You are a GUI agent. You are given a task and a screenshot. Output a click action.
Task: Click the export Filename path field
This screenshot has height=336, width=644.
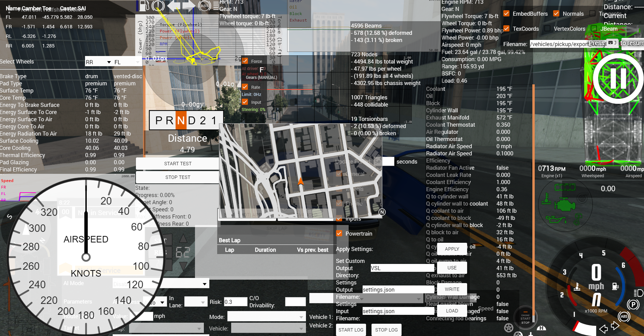coord(574,44)
